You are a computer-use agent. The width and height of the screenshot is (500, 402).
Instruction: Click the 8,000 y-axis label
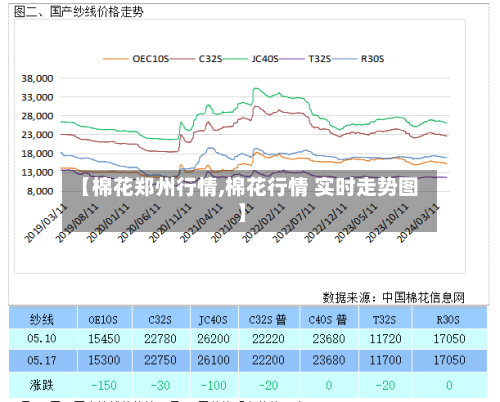click(40, 191)
